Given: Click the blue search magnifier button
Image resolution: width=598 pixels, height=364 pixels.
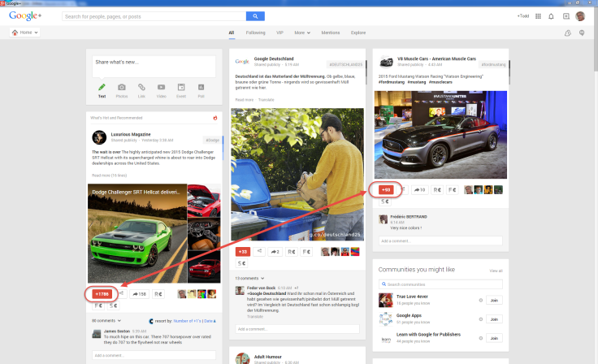Looking at the screenshot, I should tap(255, 15).
